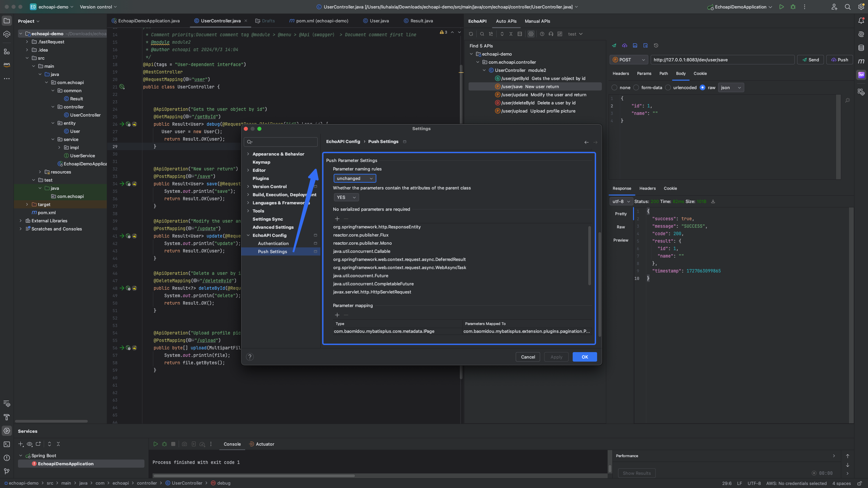868x488 pixels.
Task: Click the headset support icon in EchoAPI toolbar
Action: tap(551, 34)
